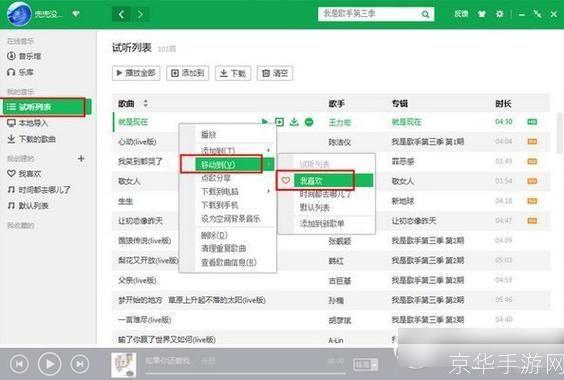Viewport: 564px width, 380px height.
Task: Click the 清空 button to clear list
Action: [x=275, y=73]
